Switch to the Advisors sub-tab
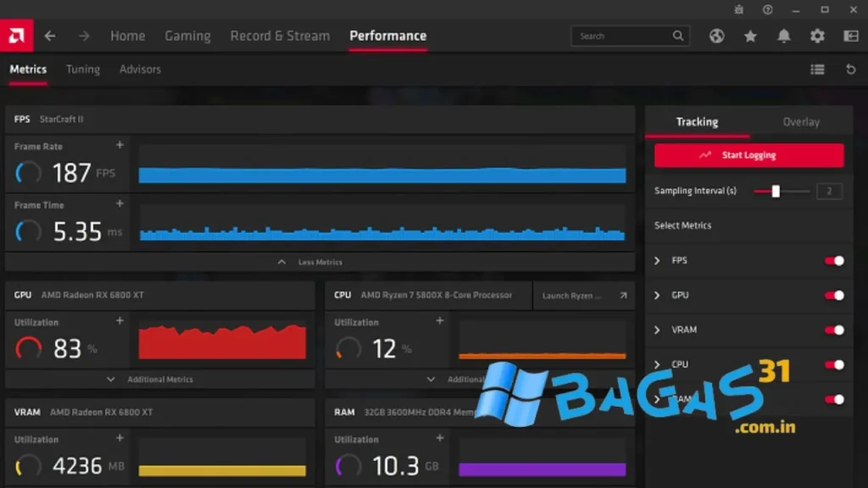 coord(140,69)
